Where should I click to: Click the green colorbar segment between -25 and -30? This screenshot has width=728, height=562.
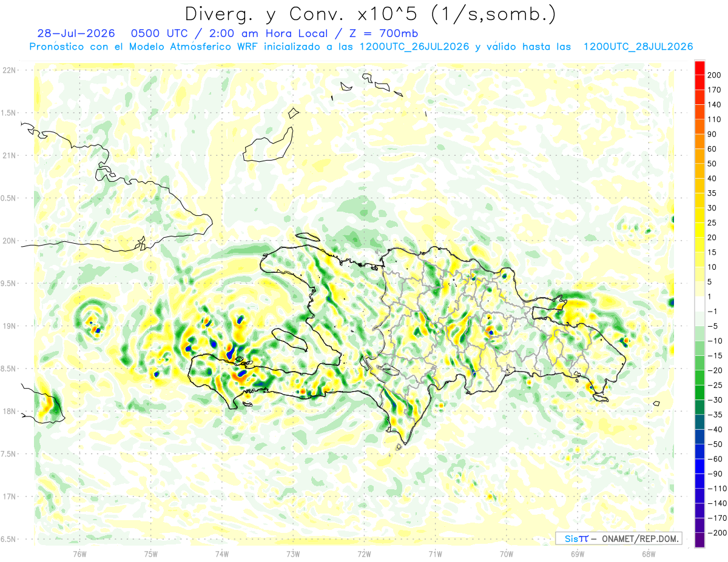pos(699,392)
